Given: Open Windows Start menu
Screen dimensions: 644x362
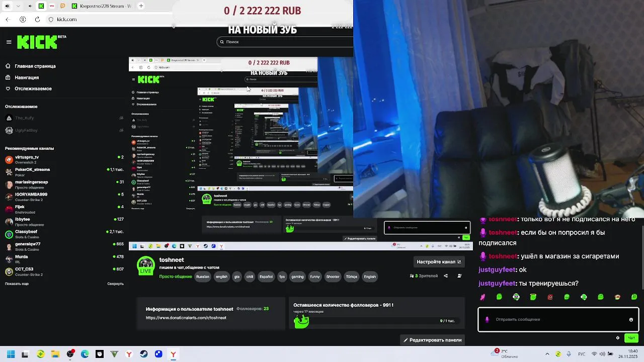Looking at the screenshot, I should pyautogui.click(x=11, y=354).
